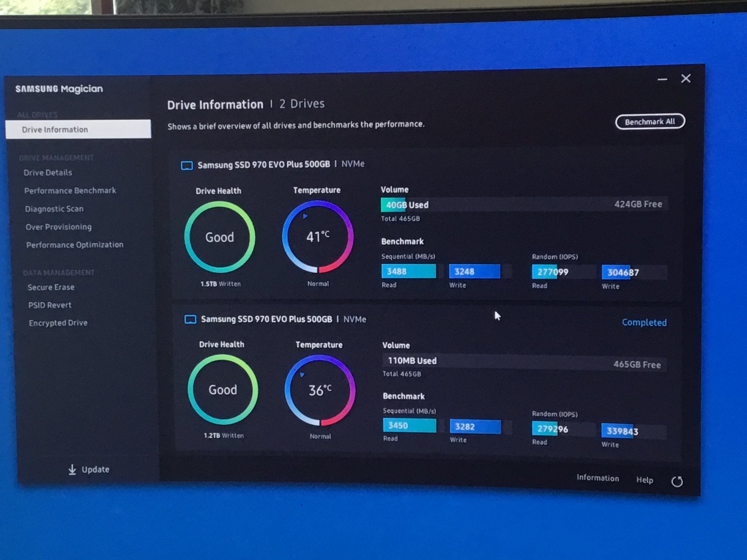Close the Samsung Magician window
747x560 pixels.
(686, 78)
